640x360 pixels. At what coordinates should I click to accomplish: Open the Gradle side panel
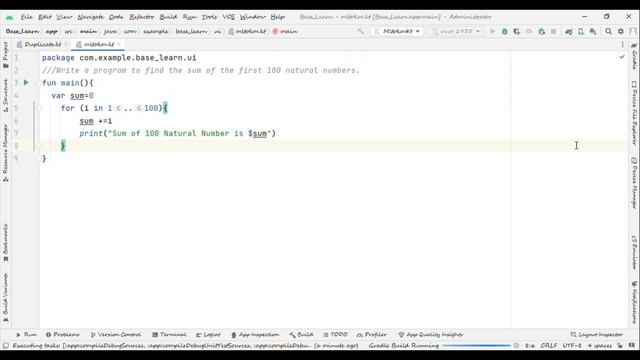(x=634, y=56)
